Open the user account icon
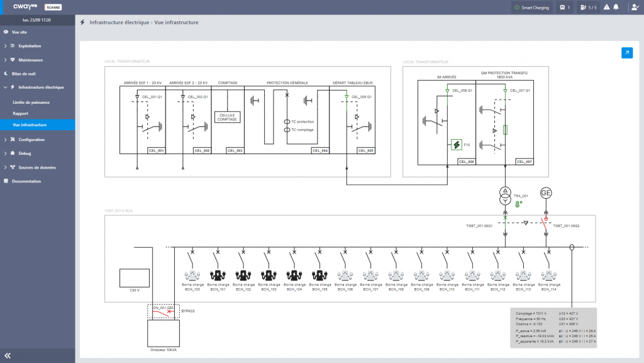The image size is (644, 363). 634,8
